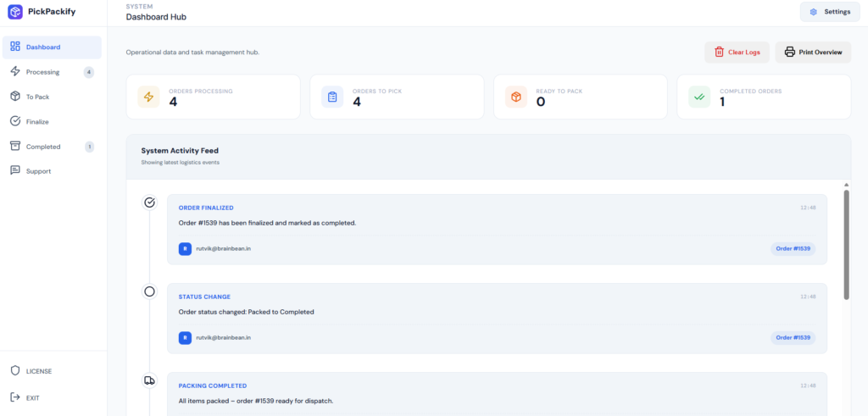Click the Status Change circle timeline marker

pyautogui.click(x=150, y=291)
